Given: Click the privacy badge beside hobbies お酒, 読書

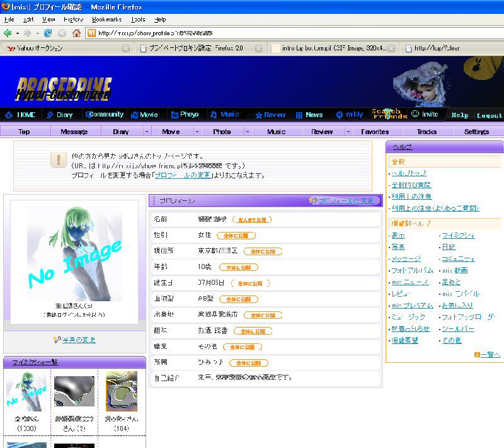Looking at the screenshot, I should (x=253, y=331).
